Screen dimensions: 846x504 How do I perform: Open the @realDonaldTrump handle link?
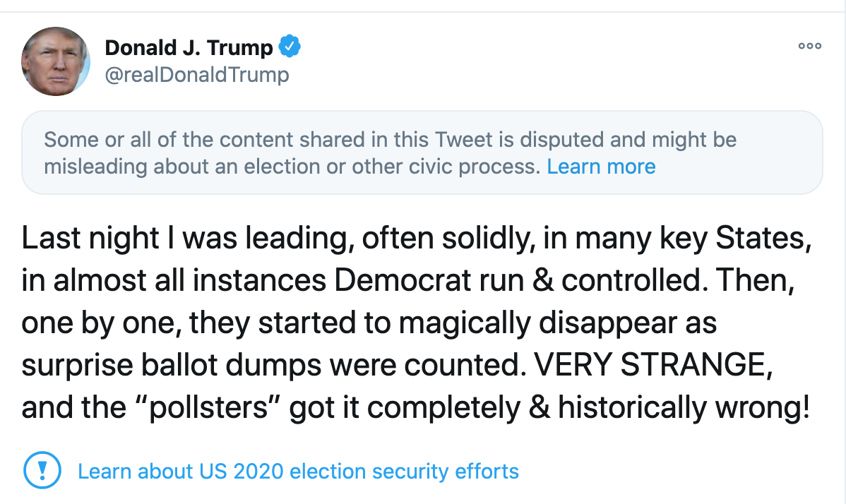pyautogui.click(x=196, y=75)
